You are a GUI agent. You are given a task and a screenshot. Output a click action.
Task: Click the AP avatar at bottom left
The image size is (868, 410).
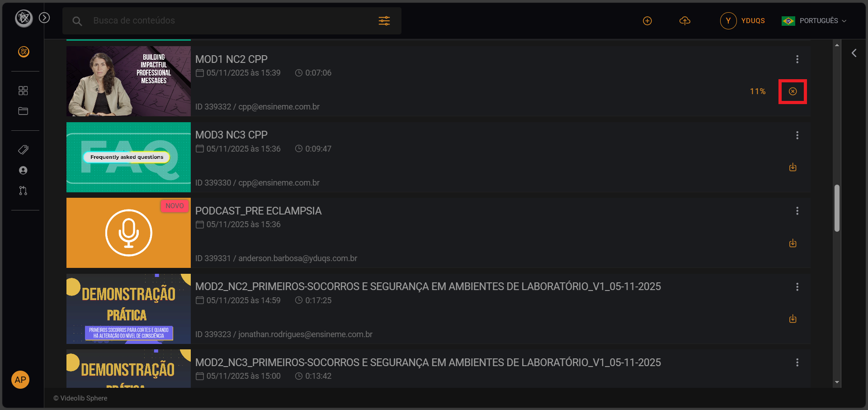pos(20,380)
